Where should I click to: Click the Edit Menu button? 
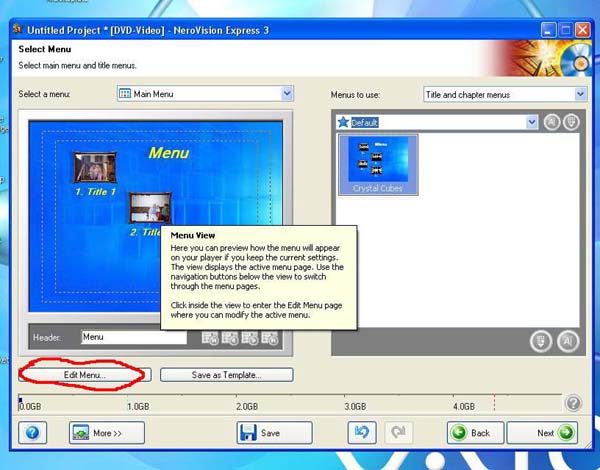(x=85, y=375)
